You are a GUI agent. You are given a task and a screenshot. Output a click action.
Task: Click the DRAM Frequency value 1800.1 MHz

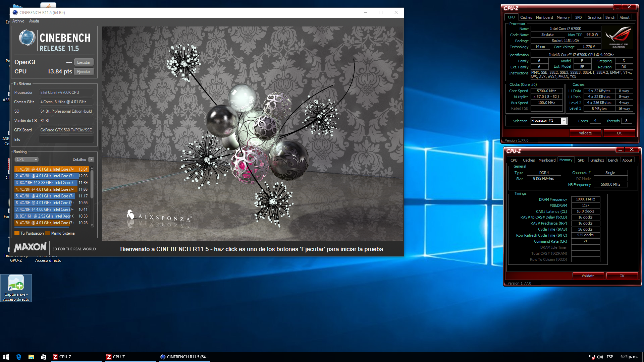click(585, 199)
